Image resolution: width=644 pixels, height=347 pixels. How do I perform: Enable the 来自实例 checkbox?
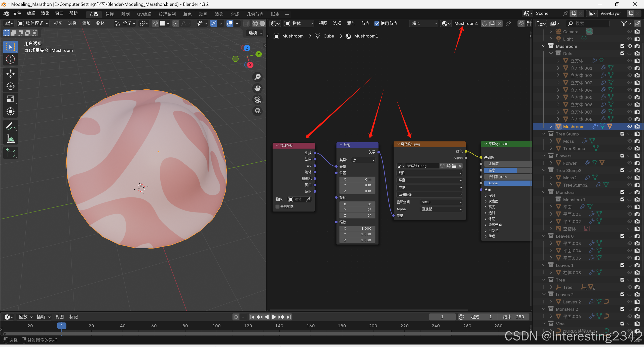click(278, 207)
